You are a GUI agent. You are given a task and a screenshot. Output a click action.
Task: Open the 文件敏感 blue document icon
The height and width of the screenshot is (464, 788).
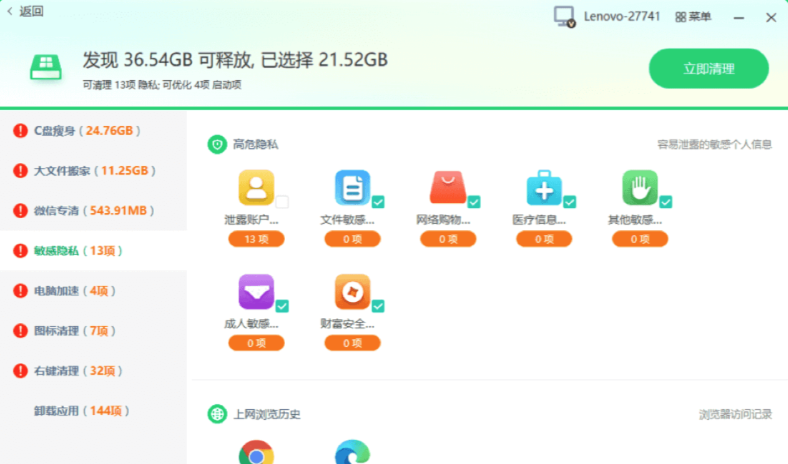click(352, 188)
